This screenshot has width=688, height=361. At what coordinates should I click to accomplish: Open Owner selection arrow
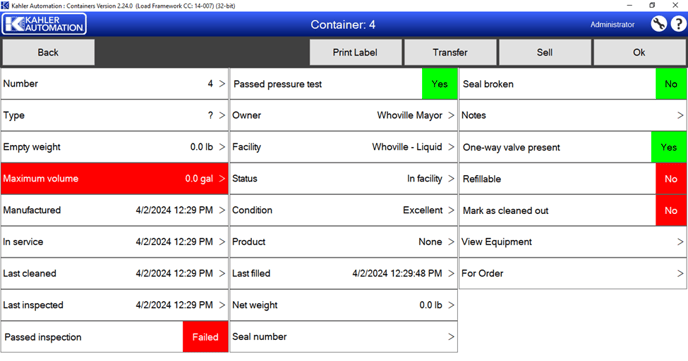(x=451, y=115)
